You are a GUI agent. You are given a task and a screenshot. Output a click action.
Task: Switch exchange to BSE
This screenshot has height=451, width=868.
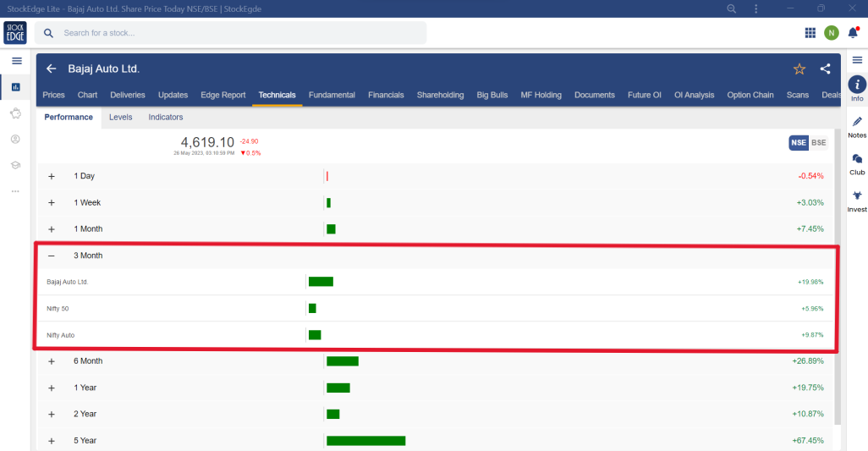pos(818,143)
